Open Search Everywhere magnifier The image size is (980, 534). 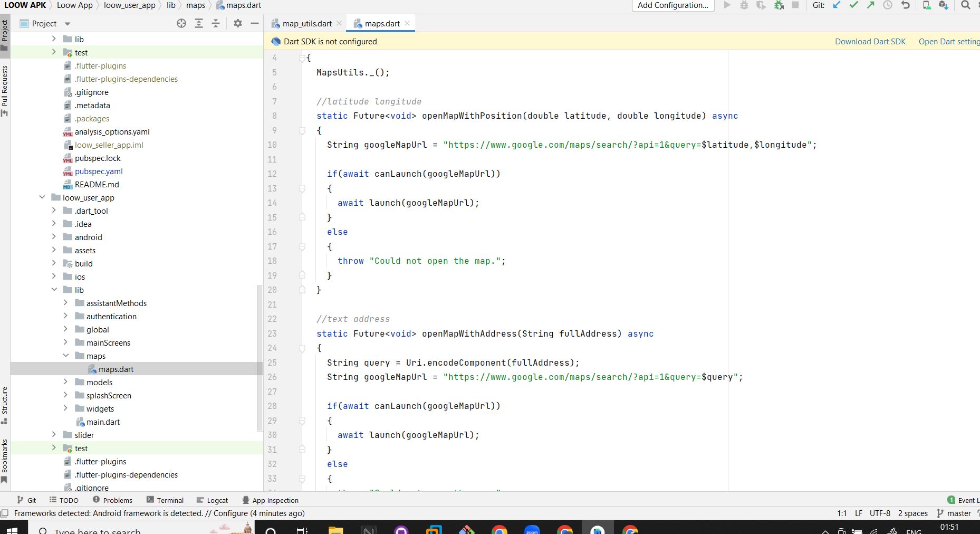click(x=966, y=5)
